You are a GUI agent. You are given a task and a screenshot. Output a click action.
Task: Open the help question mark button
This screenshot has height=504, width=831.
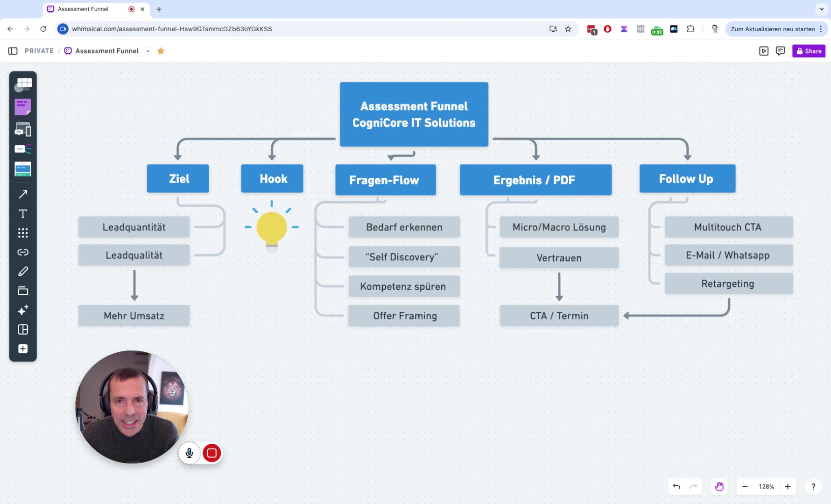click(x=813, y=487)
